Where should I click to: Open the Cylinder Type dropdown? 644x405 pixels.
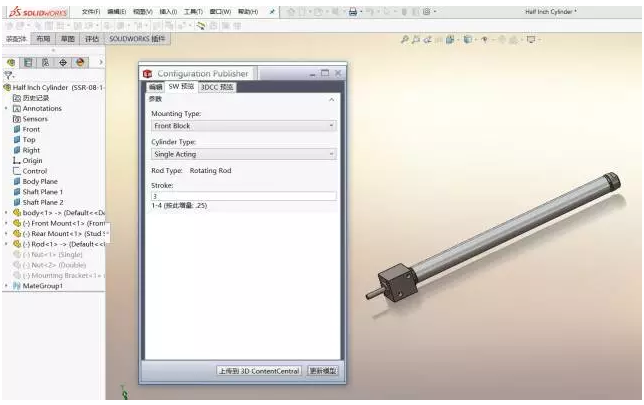[244, 154]
